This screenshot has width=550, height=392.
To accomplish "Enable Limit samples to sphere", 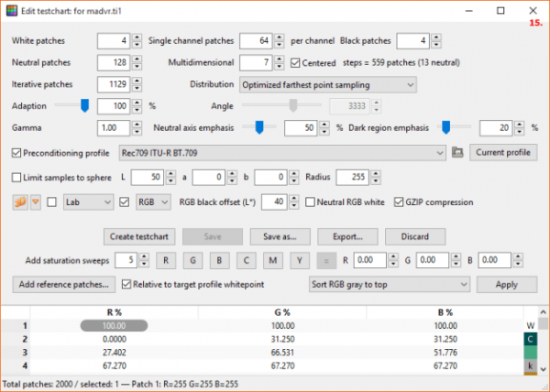I will tap(17, 177).
